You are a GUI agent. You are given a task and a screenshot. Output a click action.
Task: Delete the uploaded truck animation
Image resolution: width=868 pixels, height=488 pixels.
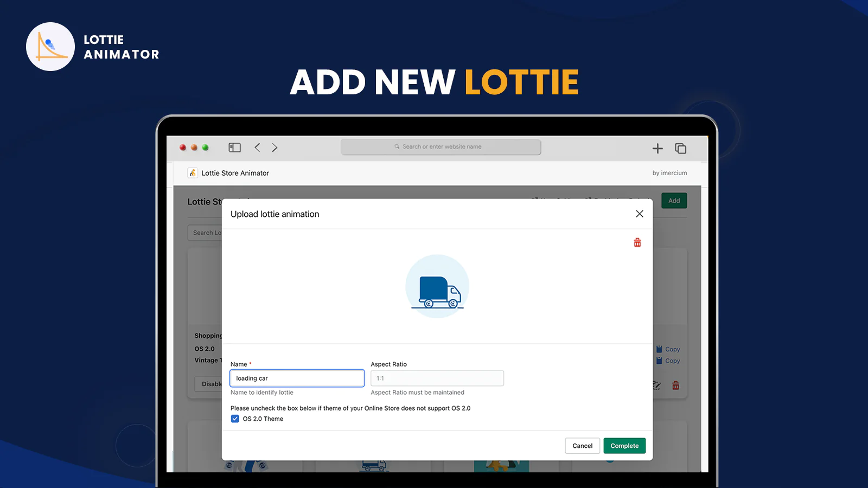[x=637, y=242]
